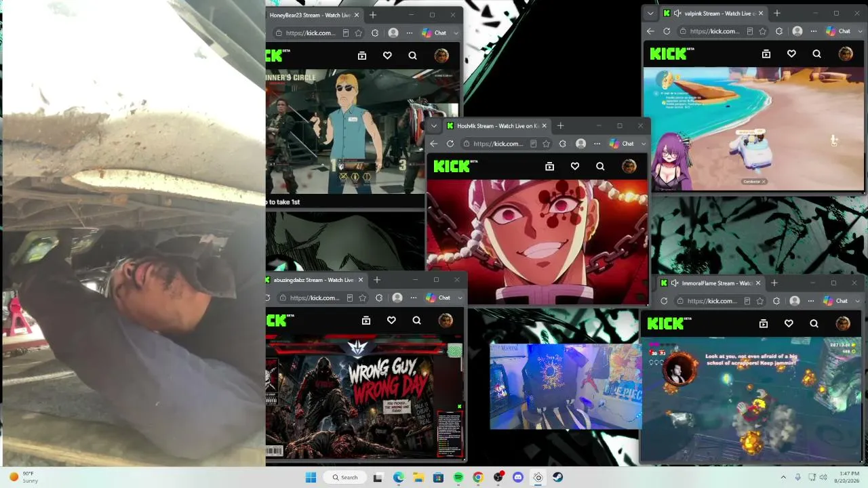The image size is (868, 488).
Task: Select the ImmoralFlame Stream tab
Action: pos(711,283)
